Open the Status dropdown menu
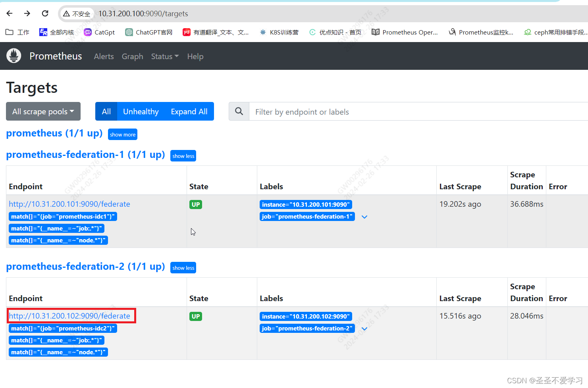The width and height of the screenshot is (588, 388). [x=165, y=56]
